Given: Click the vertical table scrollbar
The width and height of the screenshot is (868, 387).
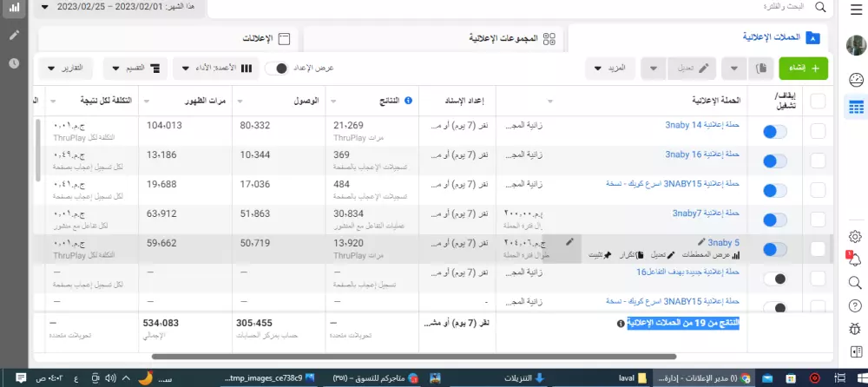Looking at the screenshot, I should point(37,150).
